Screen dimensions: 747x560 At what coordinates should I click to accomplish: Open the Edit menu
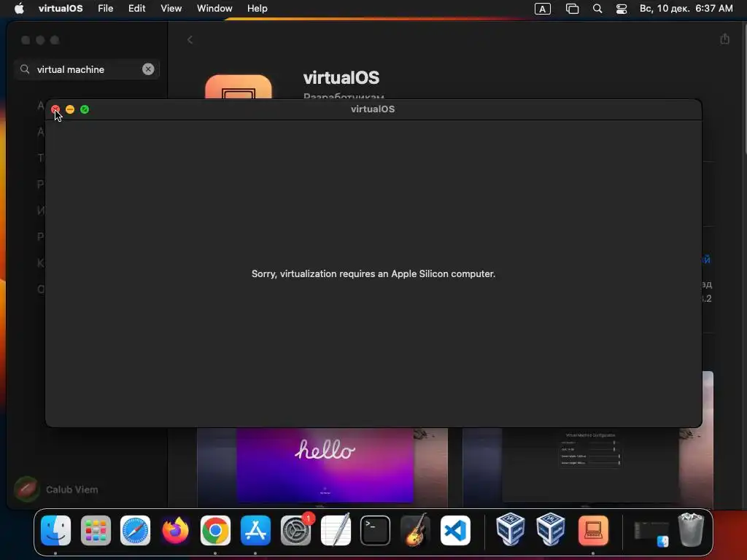pos(136,9)
